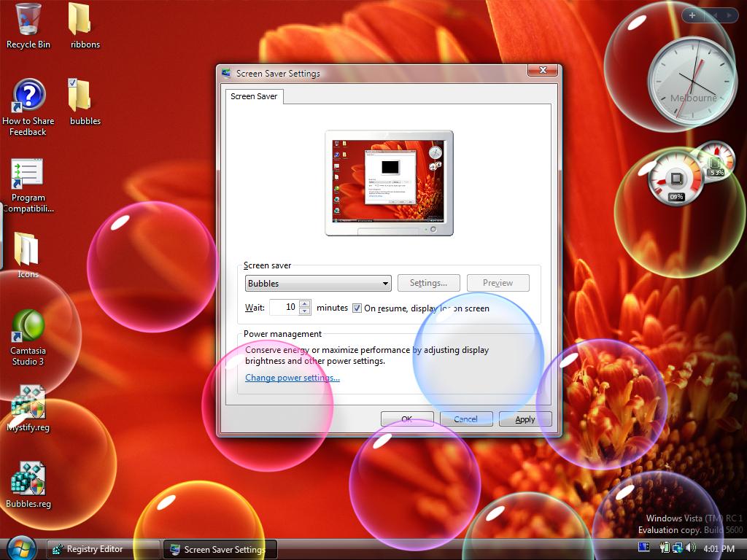
Task: Add a gadget with the sidebar plus button
Action: click(x=692, y=15)
